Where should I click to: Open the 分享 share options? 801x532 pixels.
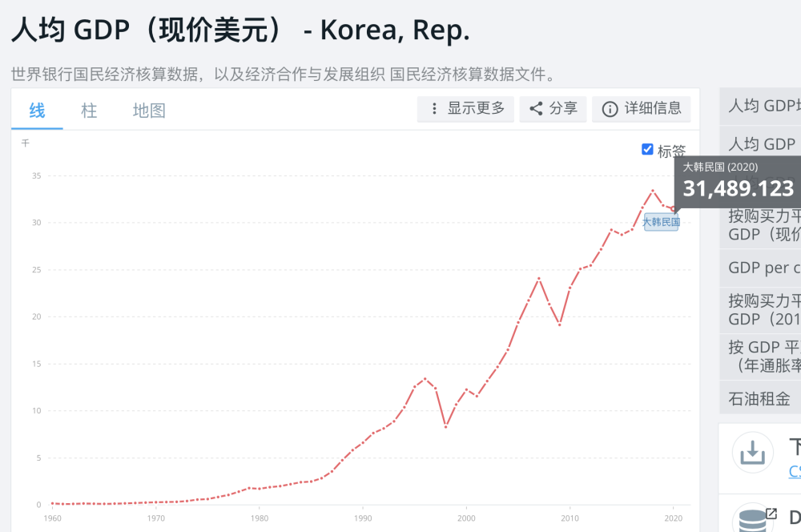coord(553,109)
